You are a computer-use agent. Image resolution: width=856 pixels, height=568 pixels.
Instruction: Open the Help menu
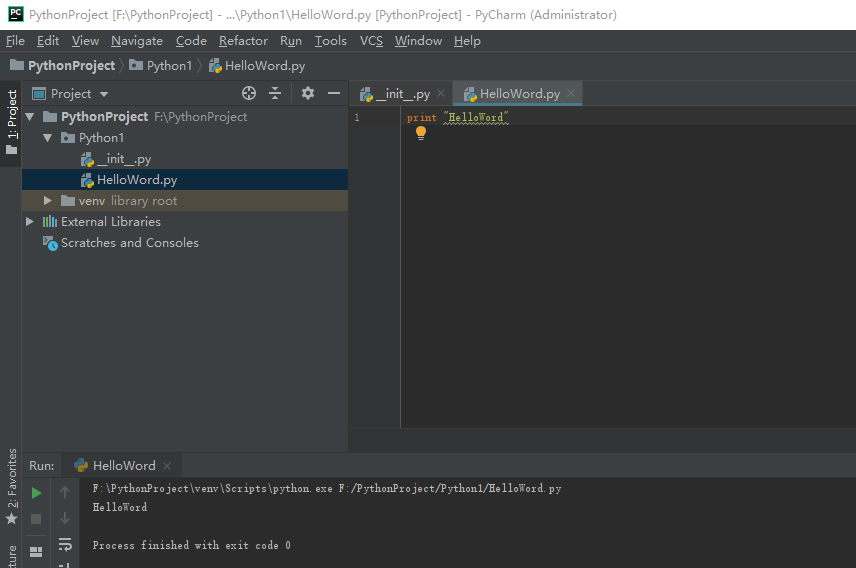click(467, 41)
